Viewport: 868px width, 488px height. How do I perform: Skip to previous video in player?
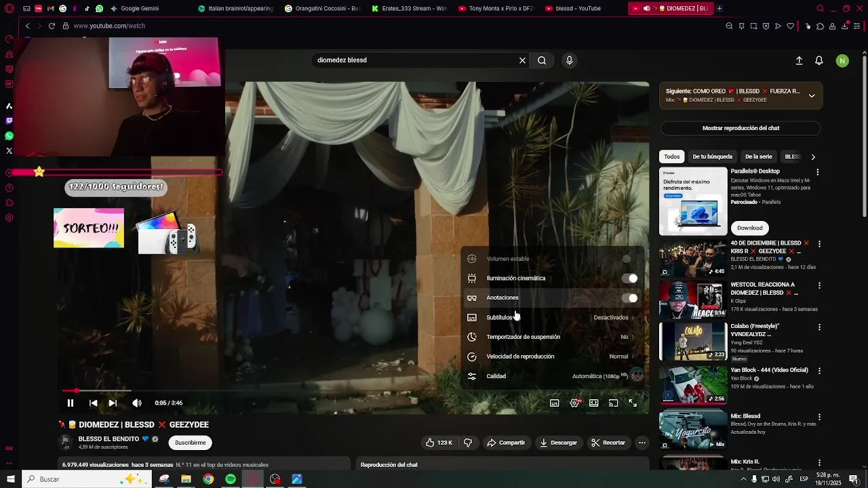coord(94,403)
